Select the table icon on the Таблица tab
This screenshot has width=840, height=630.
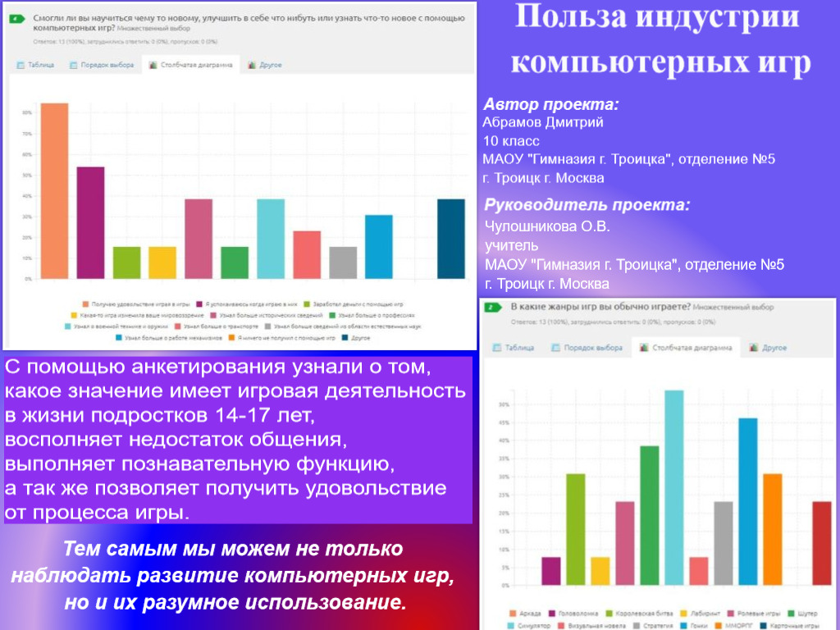[x=20, y=64]
